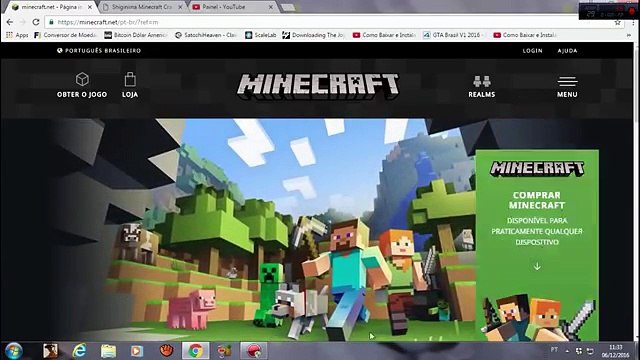Open the Apps grid bookmark

tap(17, 35)
